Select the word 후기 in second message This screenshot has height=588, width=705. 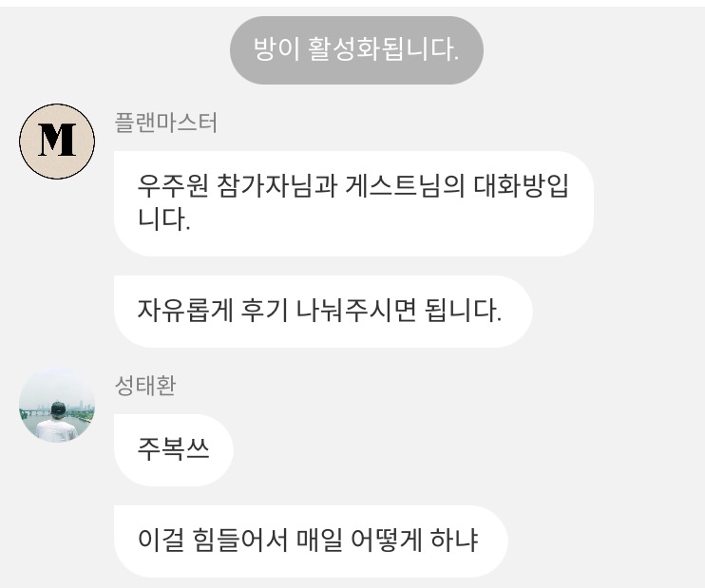tap(264, 311)
